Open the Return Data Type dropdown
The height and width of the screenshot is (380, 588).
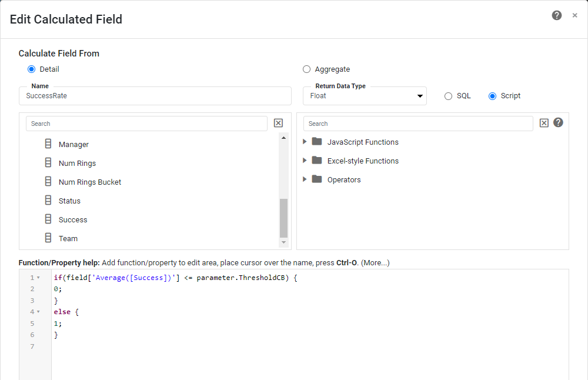[x=365, y=96]
